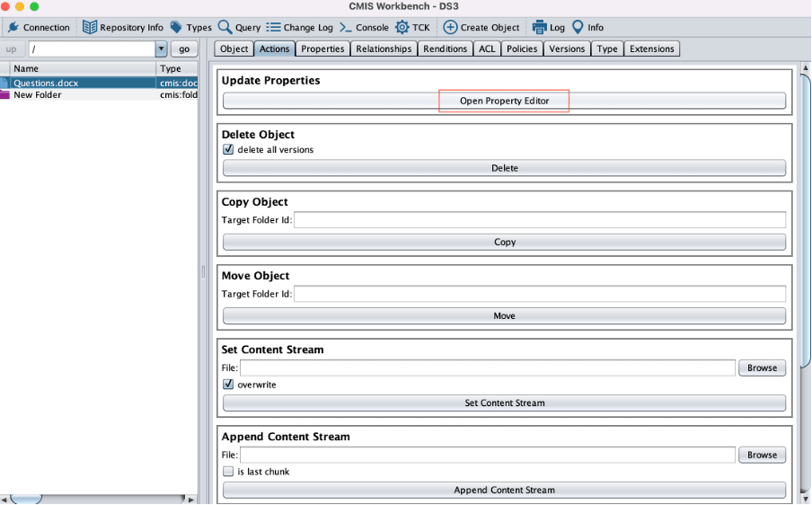Click the cmis:fold type cell
This screenshot has width=812, height=505.
(x=178, y=94)
